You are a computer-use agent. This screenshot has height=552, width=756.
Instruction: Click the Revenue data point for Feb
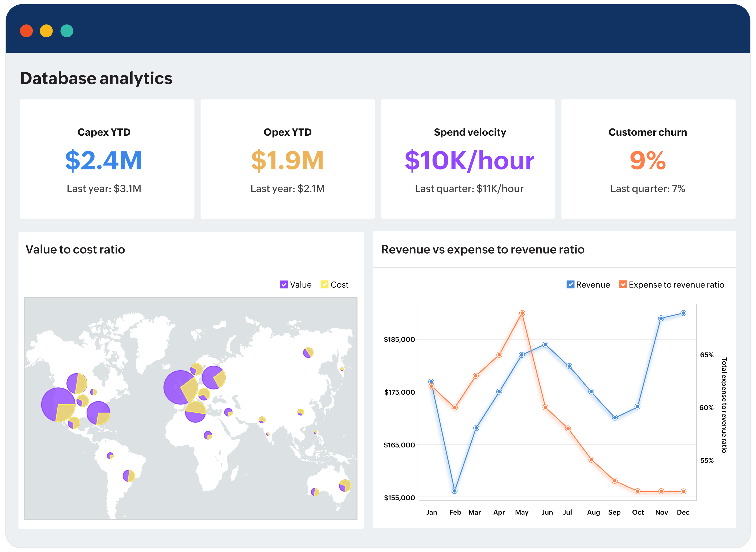pyautogui.click(x=454, y=491)
